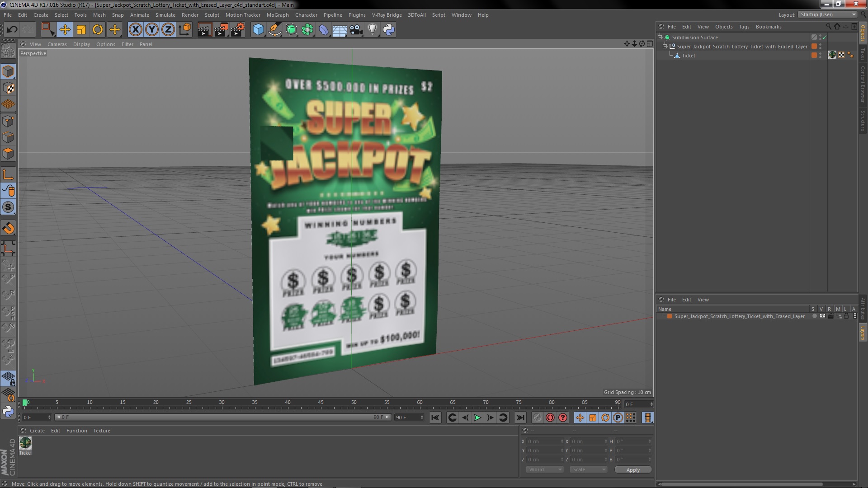Toggle Autokeying button
868x488 pixels.
point(550,418)
